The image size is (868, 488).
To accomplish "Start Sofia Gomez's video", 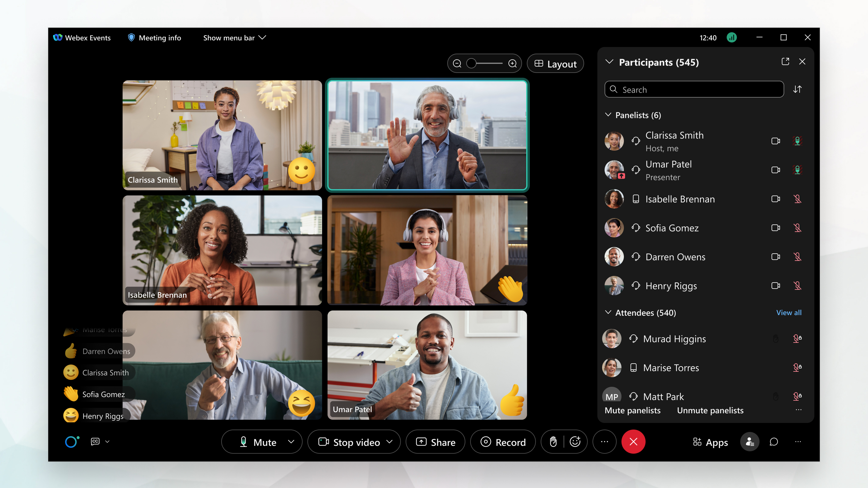I will click(776, 228).
